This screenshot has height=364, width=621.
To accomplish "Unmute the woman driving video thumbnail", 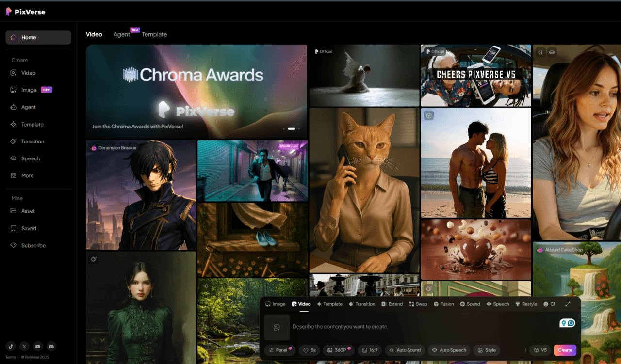I will pos(539,52).
